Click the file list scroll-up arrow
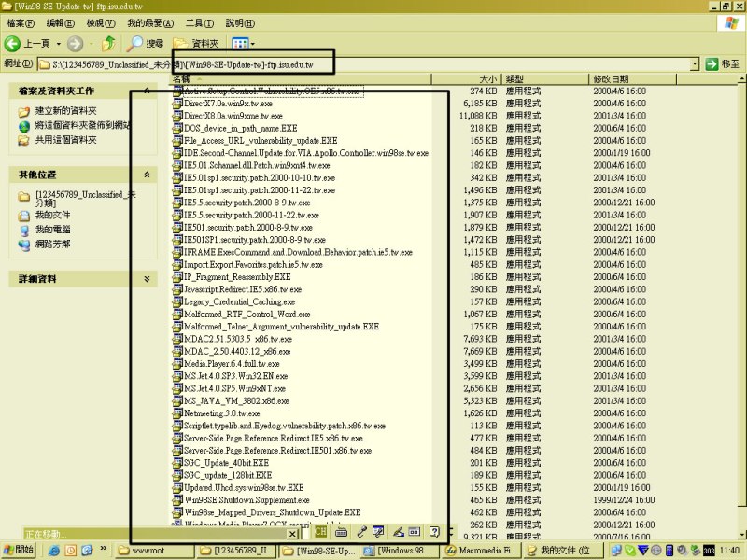 (x=742, y=78)
